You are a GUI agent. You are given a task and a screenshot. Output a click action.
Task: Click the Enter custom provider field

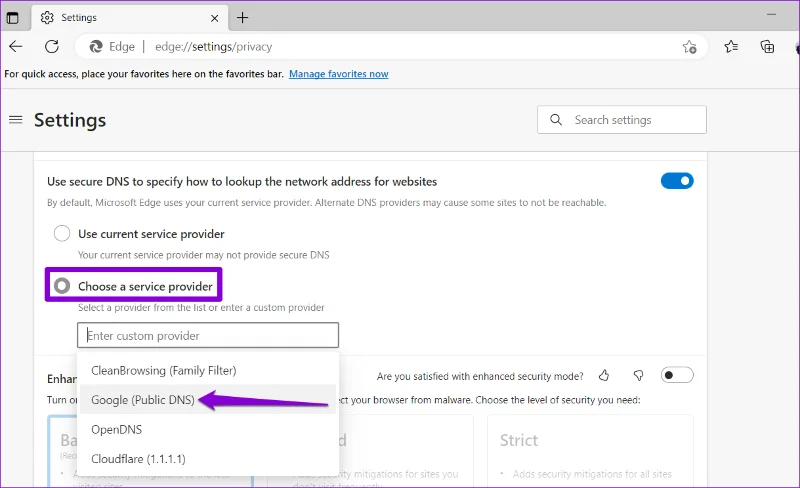[x=208, y=335]
